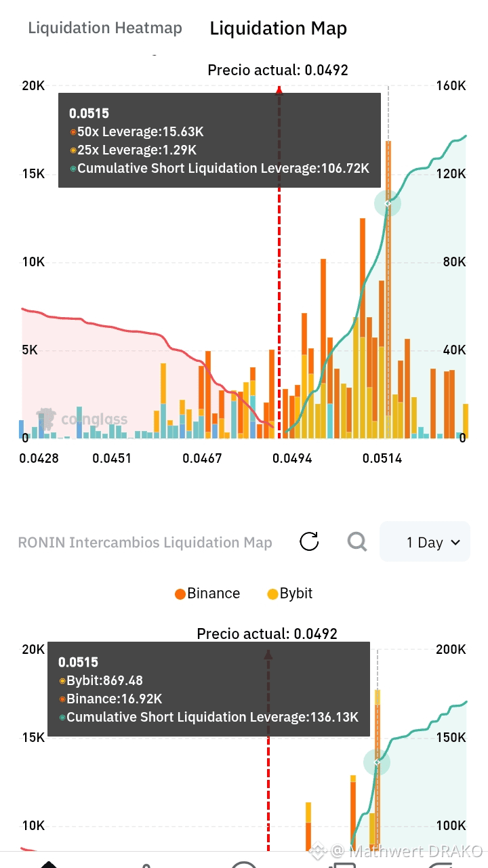The image size is (488, 868).
Task: Click the upper Precio actual 0.0492 label
Action: pos(278,70)
